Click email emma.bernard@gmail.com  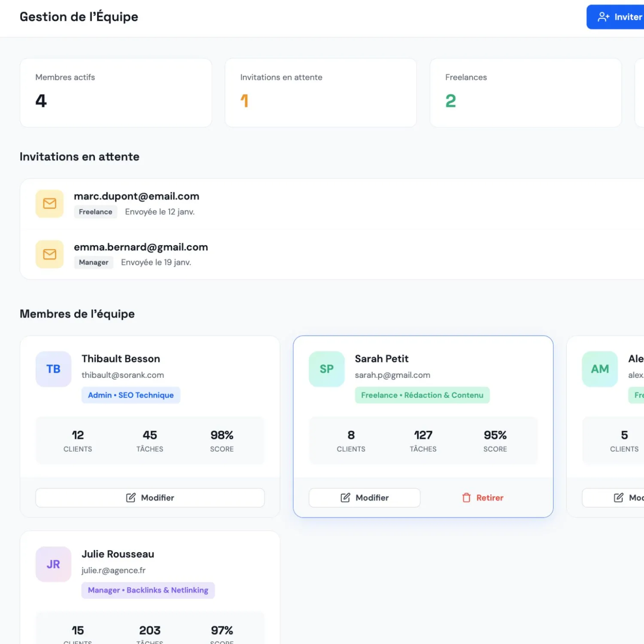(141, 247)
